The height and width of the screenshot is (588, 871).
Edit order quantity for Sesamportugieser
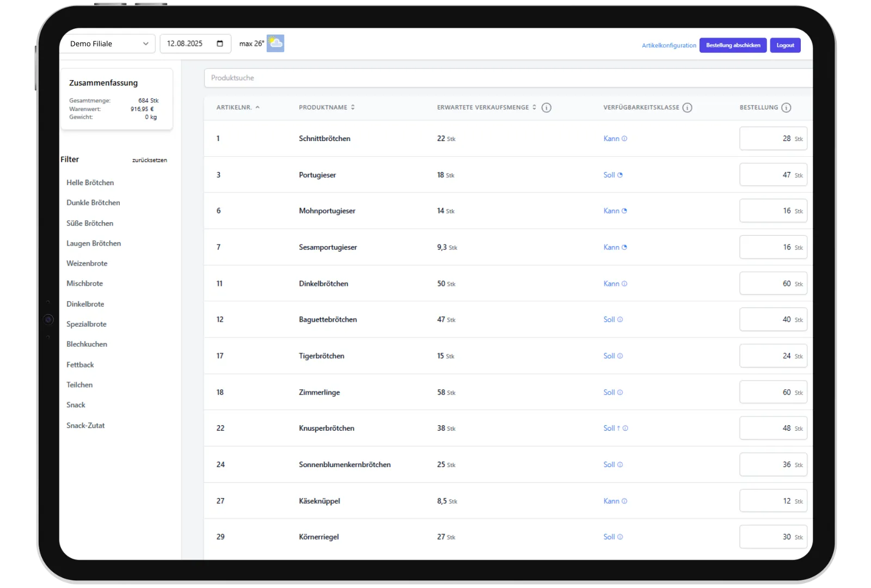point(773,248)
